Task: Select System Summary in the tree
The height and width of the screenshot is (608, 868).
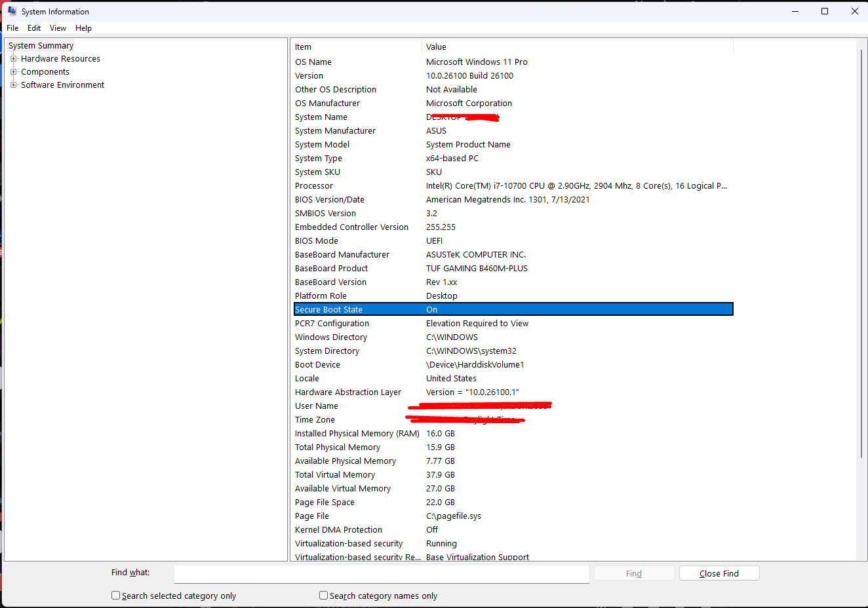Action: [x=41, y=45]
